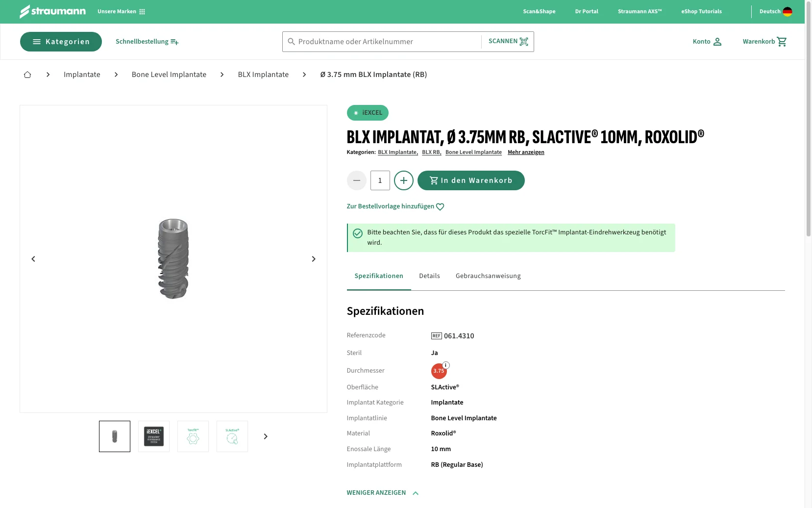Switch to Details tab
The image size is (812, 508).
429,276
